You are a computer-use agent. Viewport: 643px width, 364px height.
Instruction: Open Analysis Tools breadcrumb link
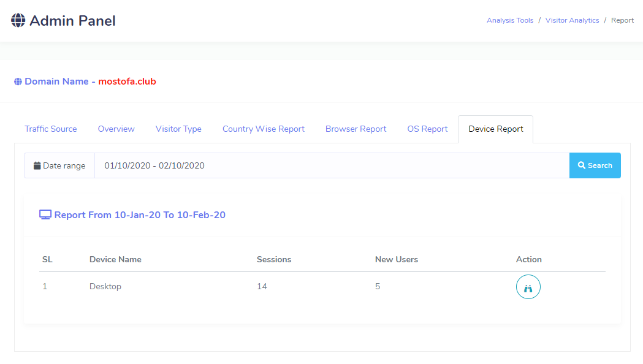(x=510, y=21)
